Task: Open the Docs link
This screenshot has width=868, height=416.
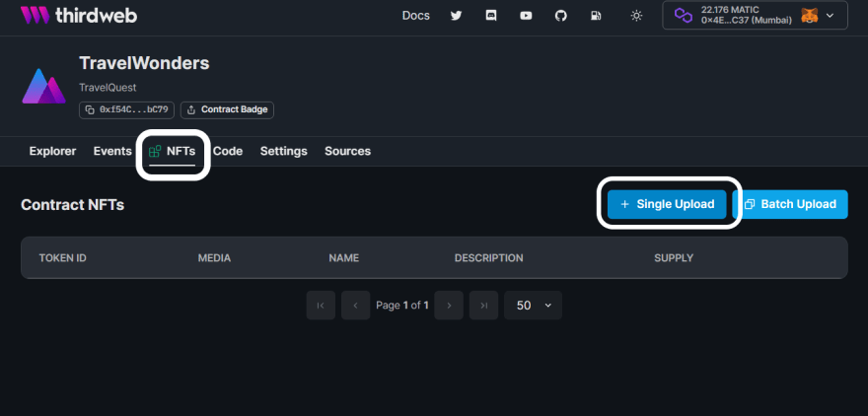Action: [x=415, y=16]
